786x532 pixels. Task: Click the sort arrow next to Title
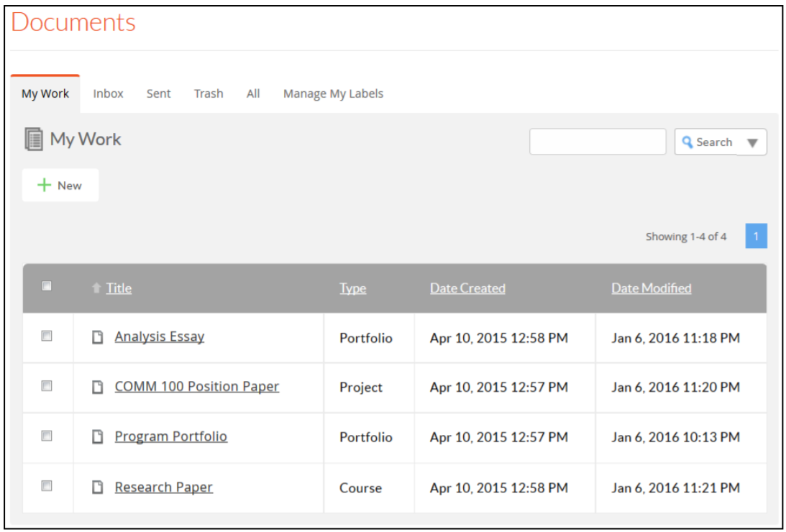[96, 288]
